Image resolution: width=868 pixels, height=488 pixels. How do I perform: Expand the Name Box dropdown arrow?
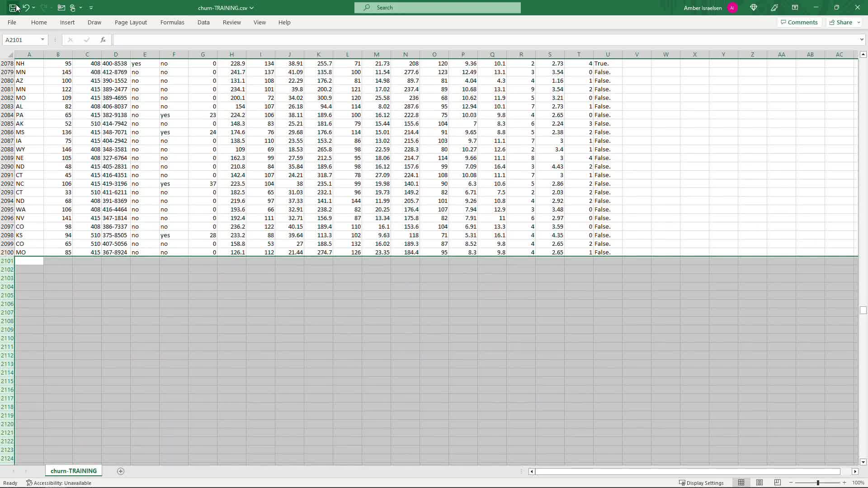coord(42,40)
